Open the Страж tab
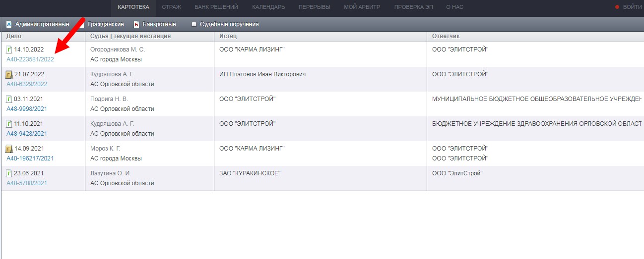This screenshot has width=644, height=259. tap(171, 7)
